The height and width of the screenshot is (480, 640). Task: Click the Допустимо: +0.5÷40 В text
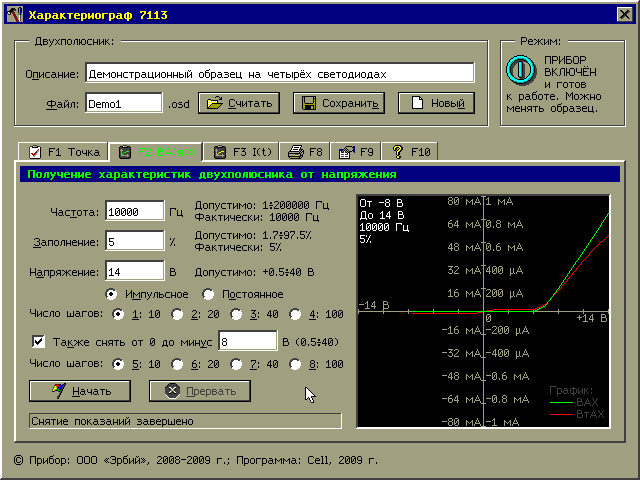point(254,272)
